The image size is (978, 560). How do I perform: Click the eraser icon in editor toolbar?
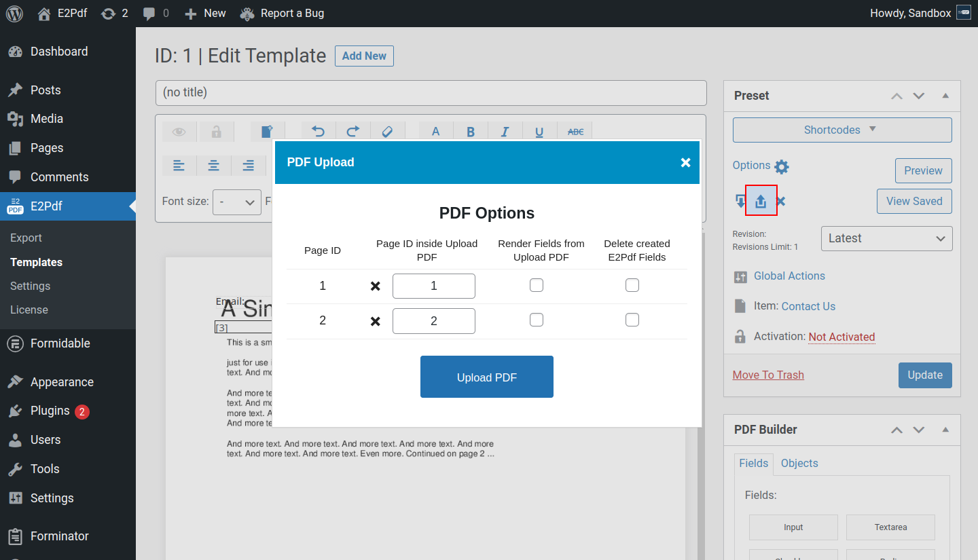click(387, 132)
